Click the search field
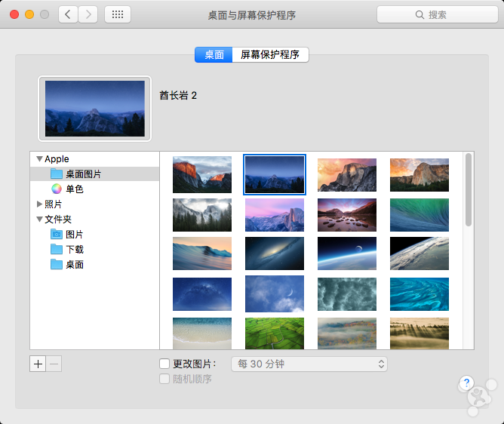The height and width of the screenshot is (424, 504). [x=436, y=14]
